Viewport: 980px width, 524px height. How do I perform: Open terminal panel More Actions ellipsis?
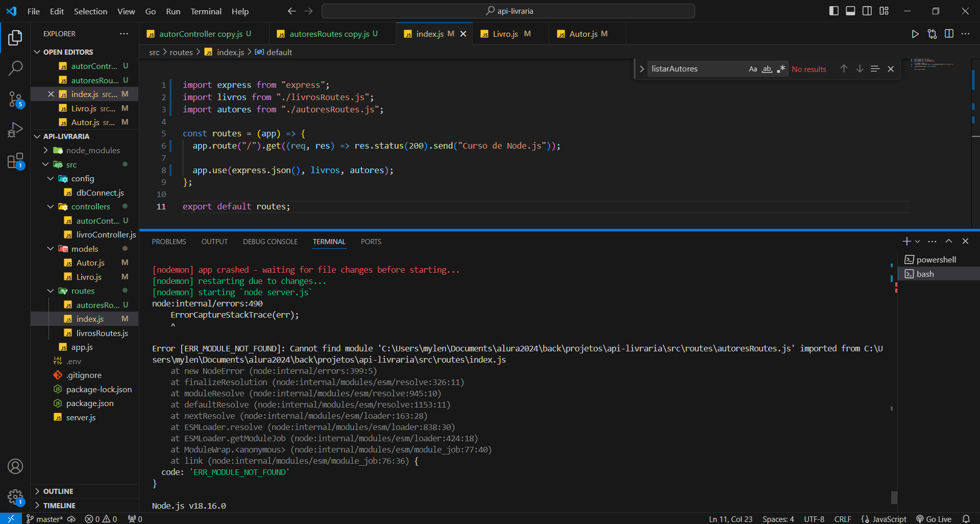(932, 241)
